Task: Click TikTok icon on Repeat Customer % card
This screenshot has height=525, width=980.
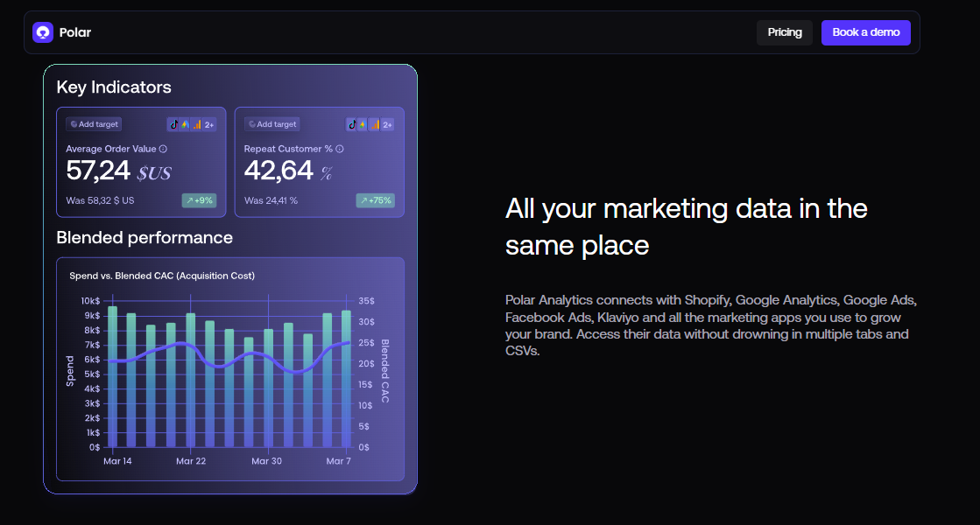Action: pos(352,124)
